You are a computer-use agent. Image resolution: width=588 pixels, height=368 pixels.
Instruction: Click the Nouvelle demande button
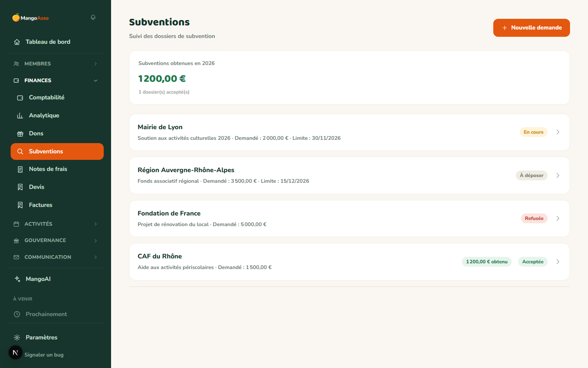point(531,28)
